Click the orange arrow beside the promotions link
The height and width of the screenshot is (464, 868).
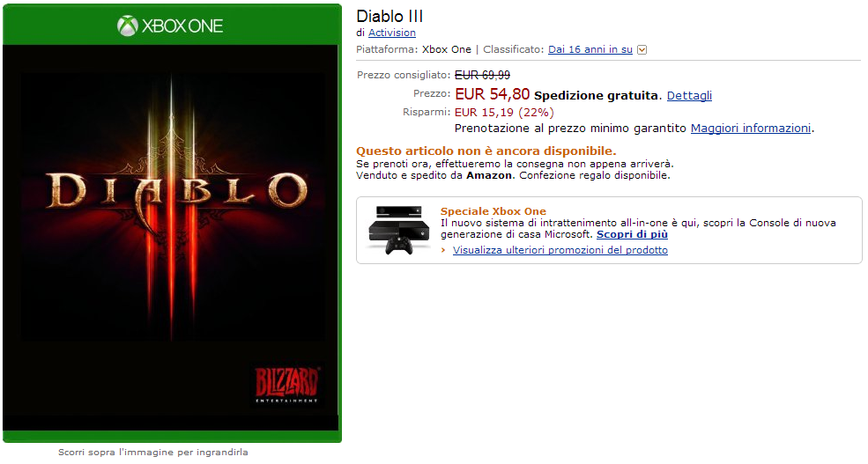point(443,250)
